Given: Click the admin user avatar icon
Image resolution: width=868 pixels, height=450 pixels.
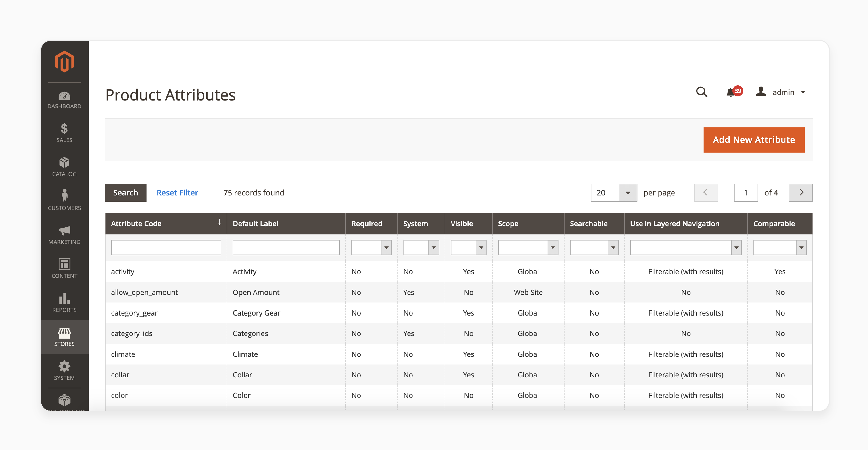Looking at the screenshot, I should point(760,92).
